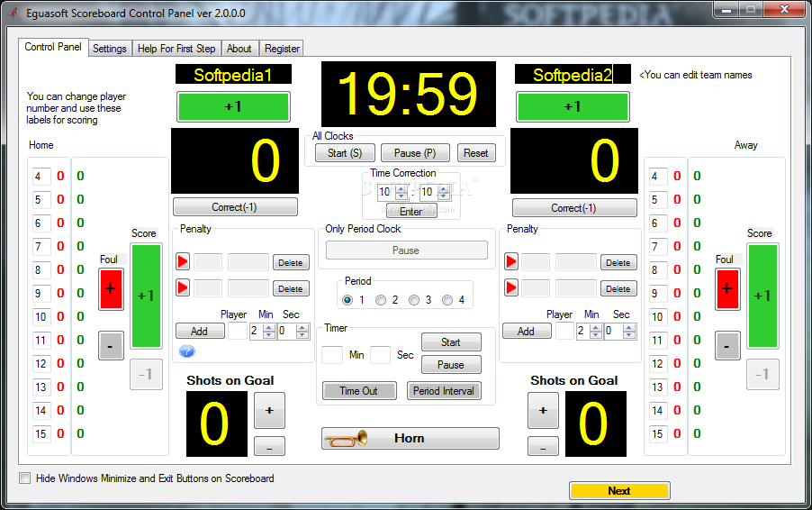The image size is (812, 510).
Task: Click the Time Out button
Action: (x=359, y=391)
